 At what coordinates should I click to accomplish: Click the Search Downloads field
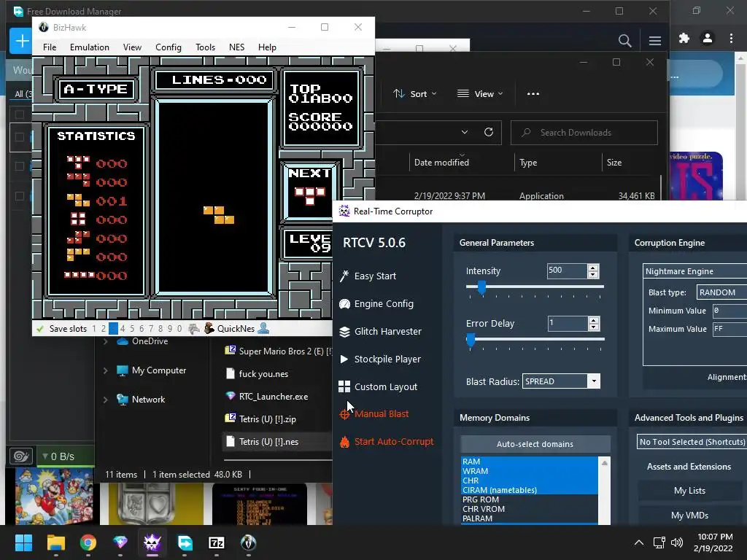[584, 133]
